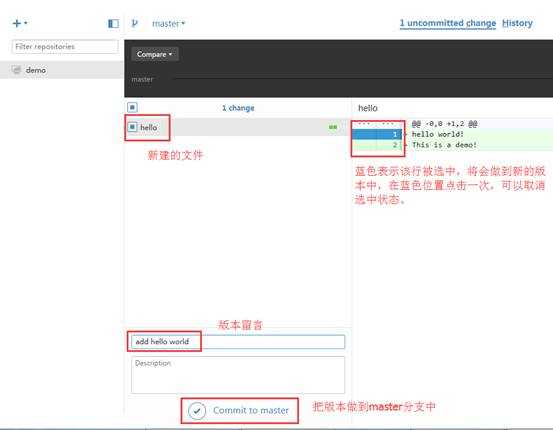Click the master label on the compare graph
Image resolution: width=553 pixels, height=430 pixels.
coord(142,80)
